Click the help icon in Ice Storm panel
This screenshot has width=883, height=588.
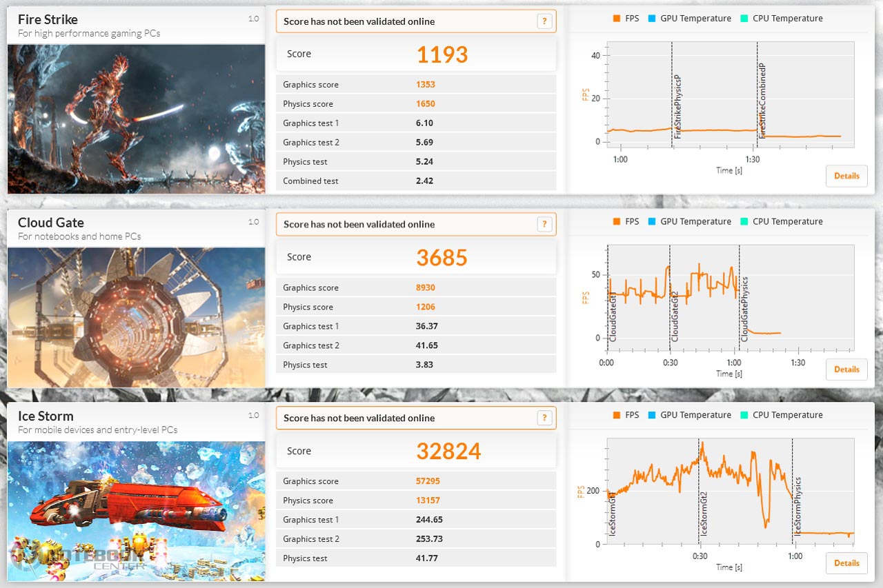pyautogui.click(x=544, y=418)
